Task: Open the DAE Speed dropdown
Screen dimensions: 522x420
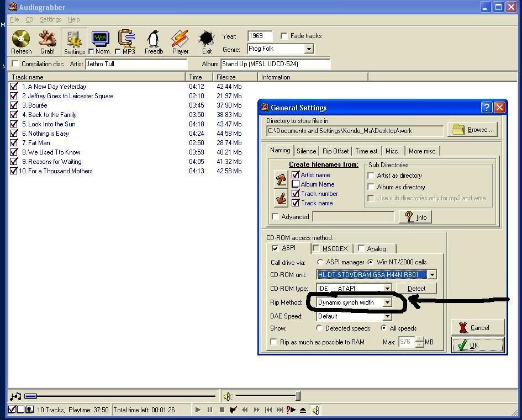Action: click(387, 316)
